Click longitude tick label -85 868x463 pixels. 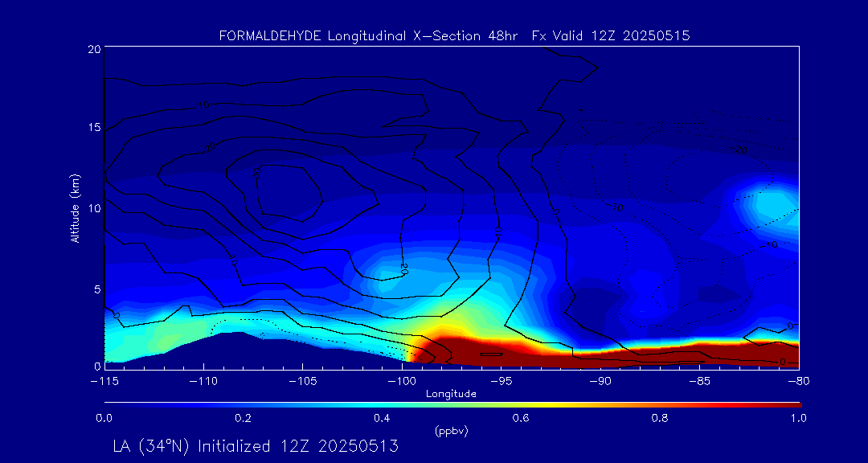click(700, 382)
